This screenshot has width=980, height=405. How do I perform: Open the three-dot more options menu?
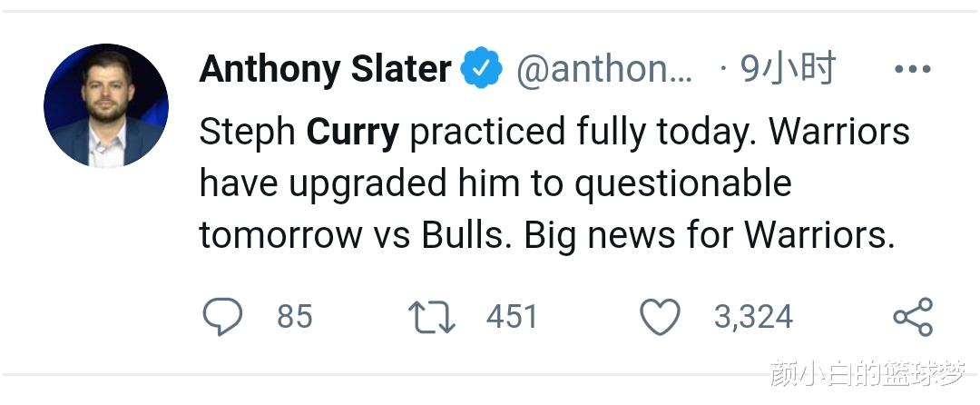click(x=913, y=70)
